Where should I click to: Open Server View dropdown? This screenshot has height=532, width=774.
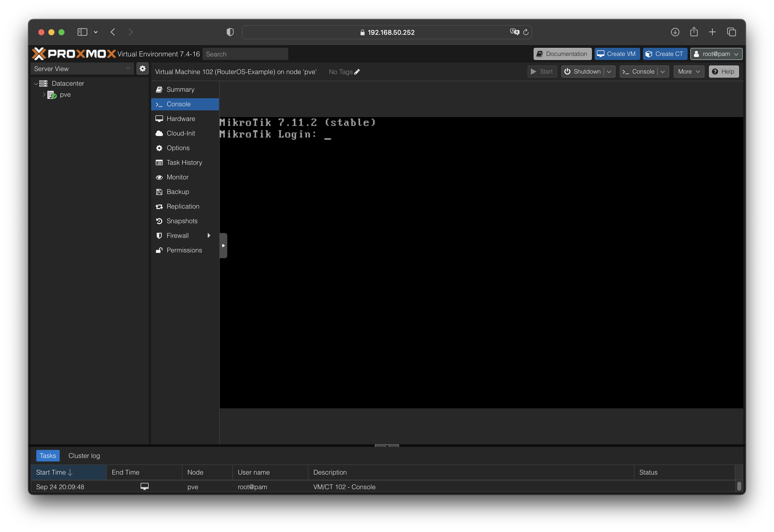click(x=82, y=69)
